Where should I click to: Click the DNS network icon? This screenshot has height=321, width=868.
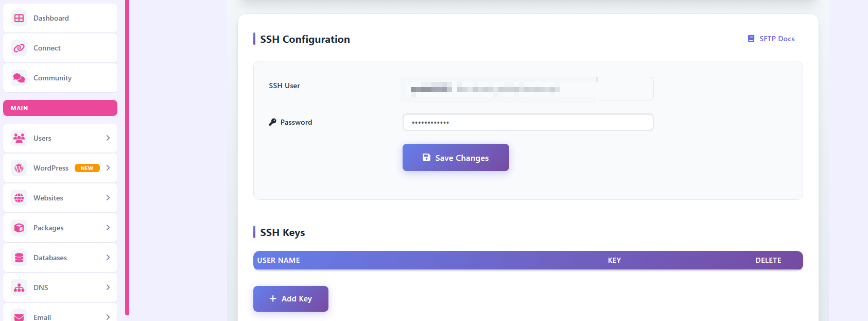[x=19, y=288]
